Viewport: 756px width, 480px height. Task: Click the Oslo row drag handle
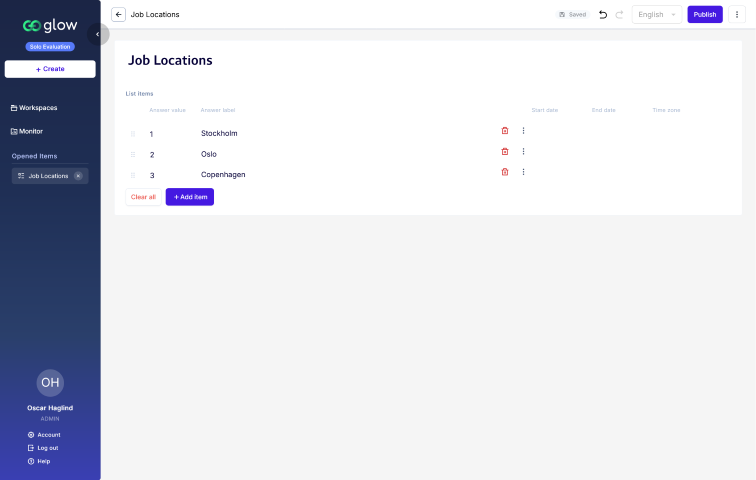coord(133,155)
